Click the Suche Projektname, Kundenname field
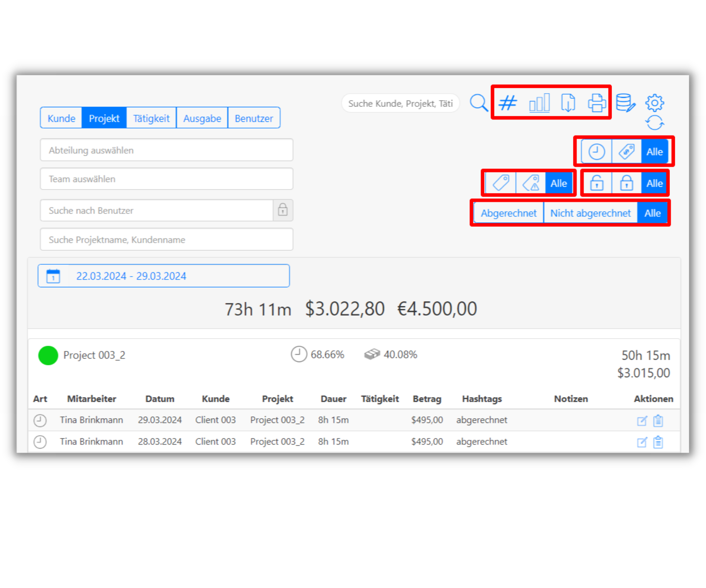Viewport: 706px width, 588px height. click(167, 239)
